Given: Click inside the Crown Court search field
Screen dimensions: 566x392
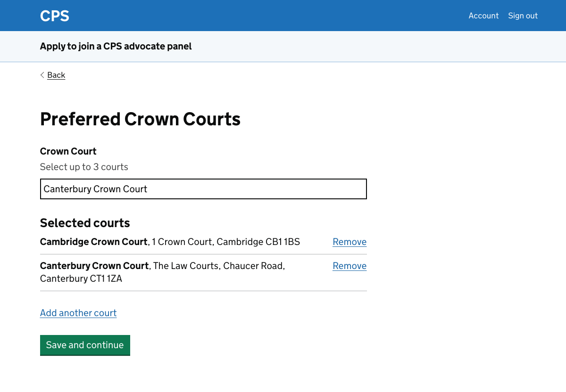Looking at the screenshot, I should 203,189.
